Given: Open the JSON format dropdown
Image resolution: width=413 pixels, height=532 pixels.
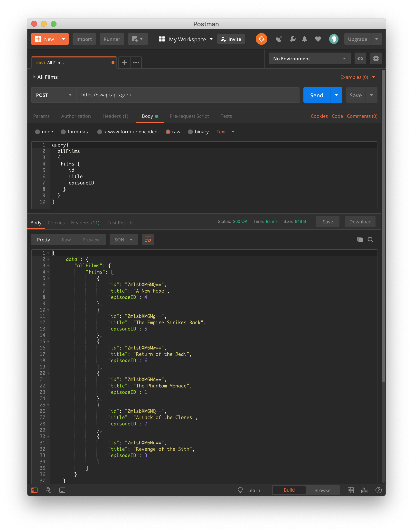Looking at the screenshot, I should pos(123,239).
